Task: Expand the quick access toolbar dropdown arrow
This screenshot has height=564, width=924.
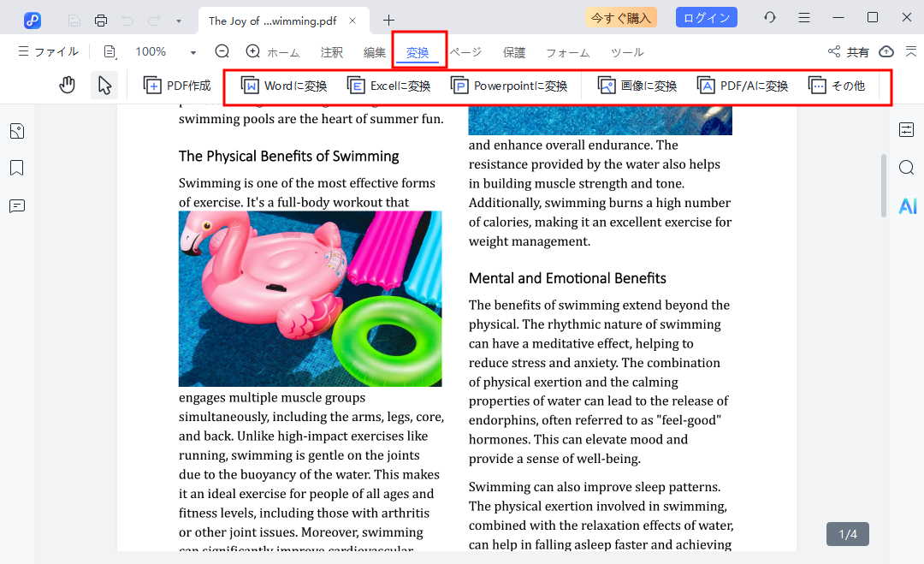Action: (x=178, y=20)
